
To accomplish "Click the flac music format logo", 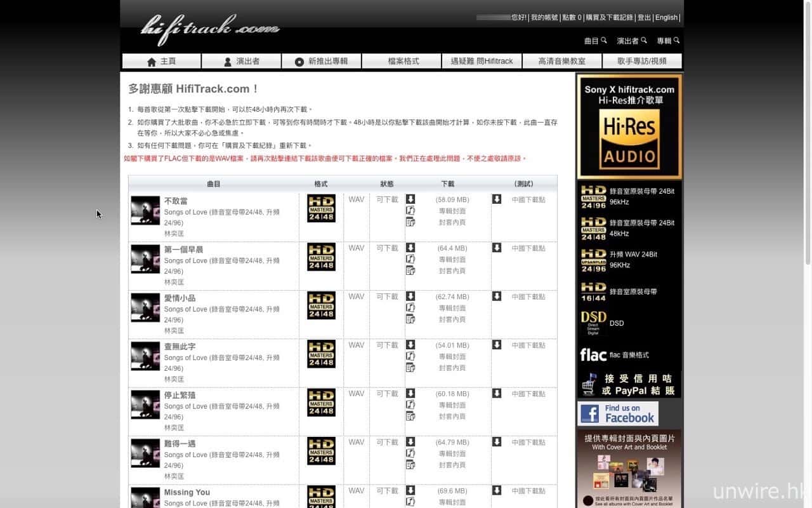I will 594,355.
